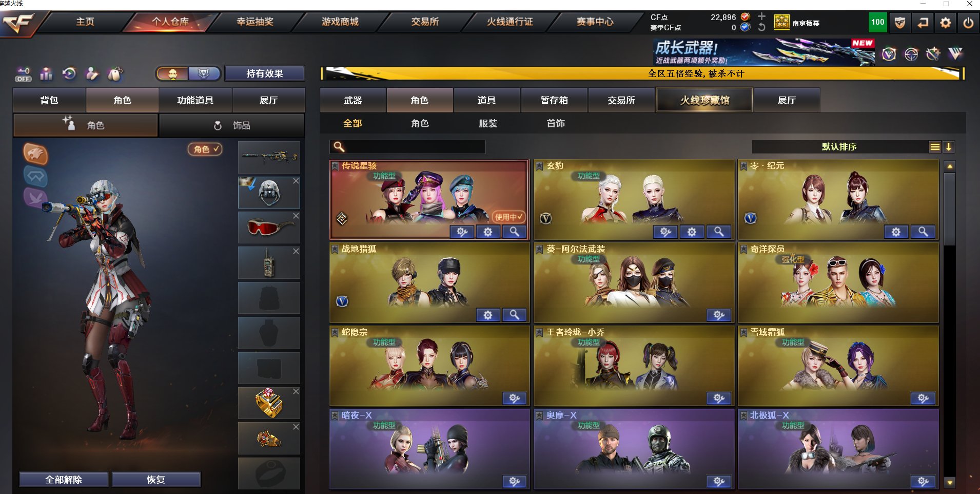
Task: Click the 持有效果 button
Action: click(265, 73)
